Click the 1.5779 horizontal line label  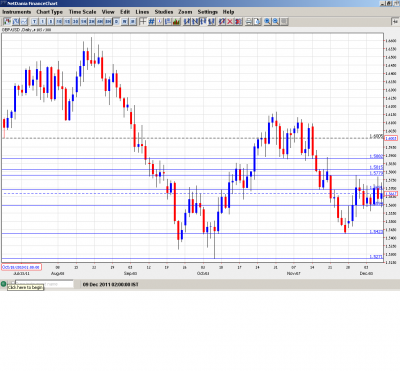pyautogui.click(x=376, y=173)
